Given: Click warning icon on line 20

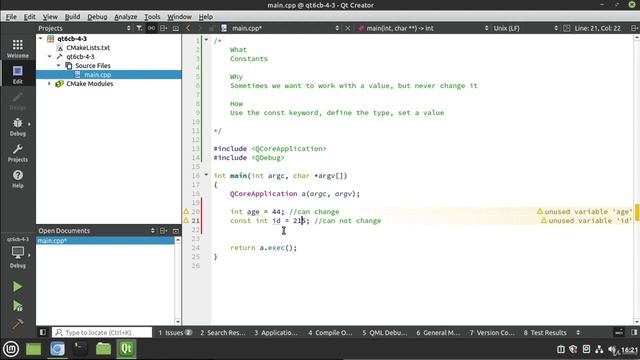Looking at the screenshot, I should (x=186, y=211).
